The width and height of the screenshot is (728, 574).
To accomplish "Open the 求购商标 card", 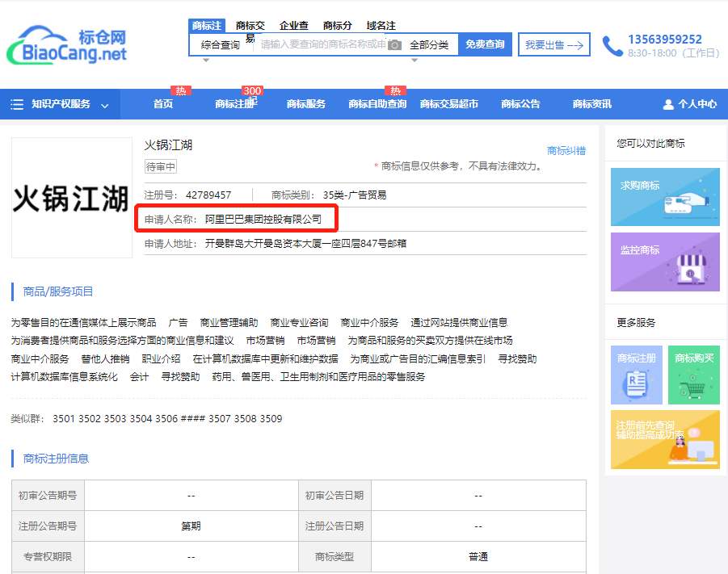I will tap(665, 197).
